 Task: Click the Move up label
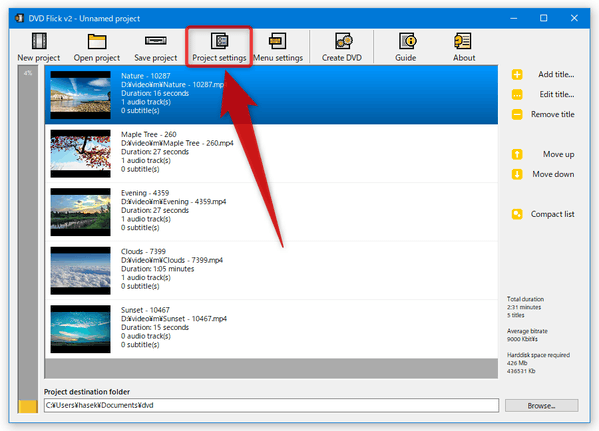tap(559, 154)
